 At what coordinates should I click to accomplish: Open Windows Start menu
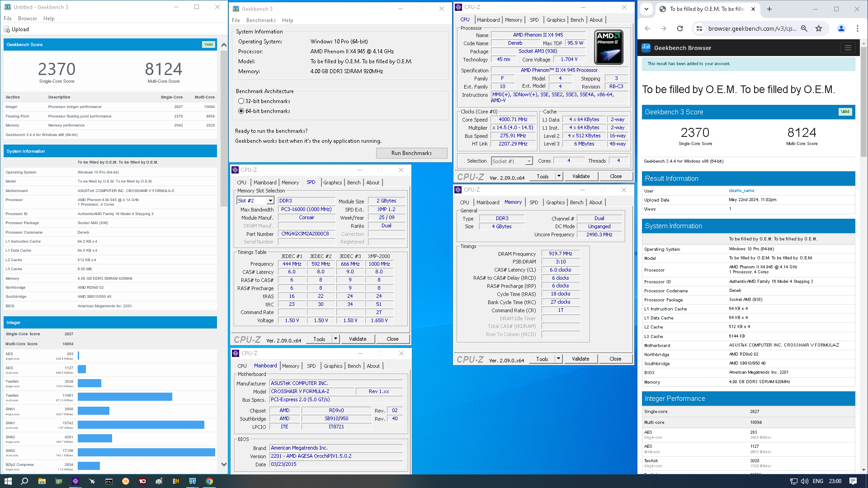click(x=8, y=481)
